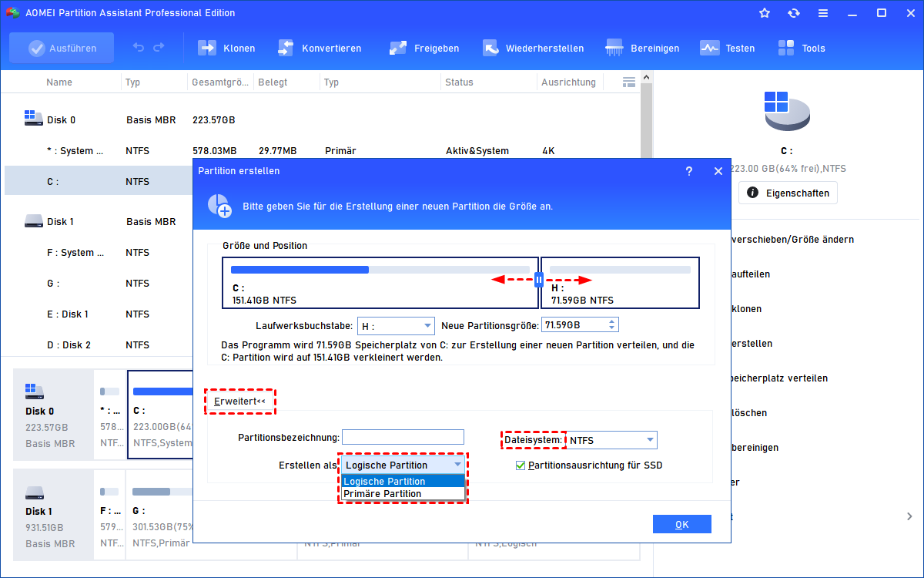
Task: Choose Primäre Partition from the list
Action: tap(403, 494)
